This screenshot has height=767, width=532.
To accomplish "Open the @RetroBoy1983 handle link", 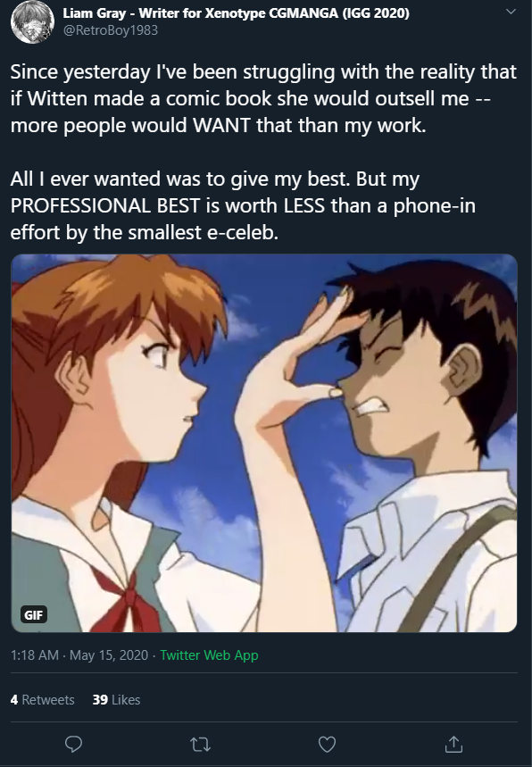I will (110, 30).
